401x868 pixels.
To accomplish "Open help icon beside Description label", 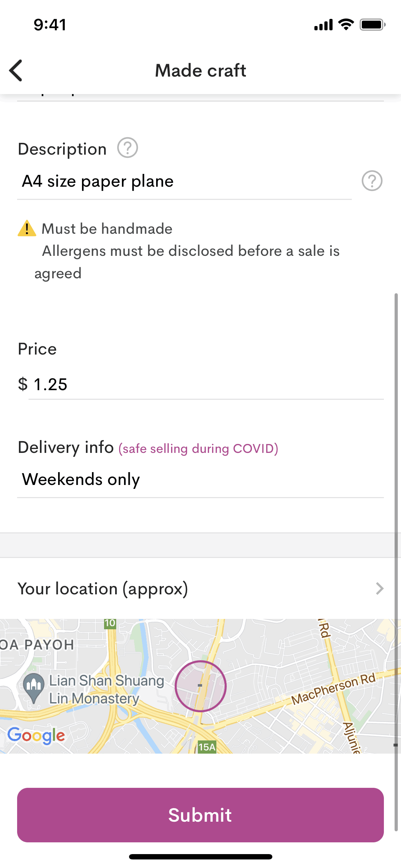I will 128,148.
